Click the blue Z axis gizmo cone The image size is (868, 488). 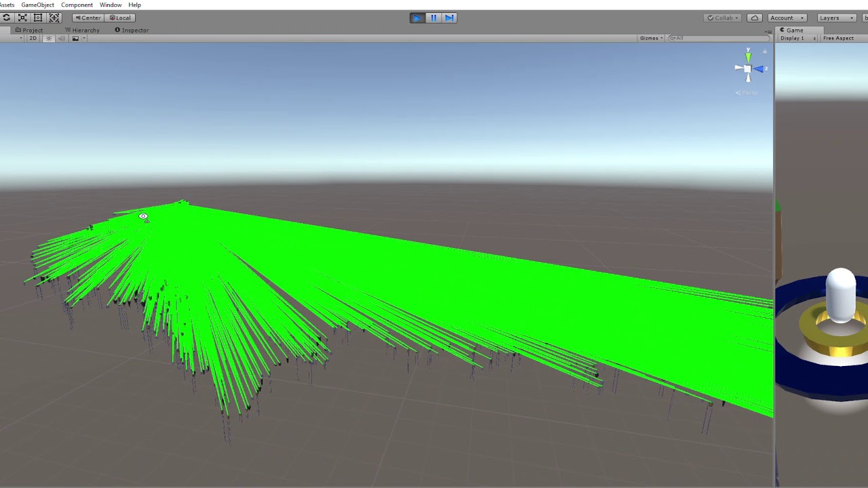tap(759, 68)
